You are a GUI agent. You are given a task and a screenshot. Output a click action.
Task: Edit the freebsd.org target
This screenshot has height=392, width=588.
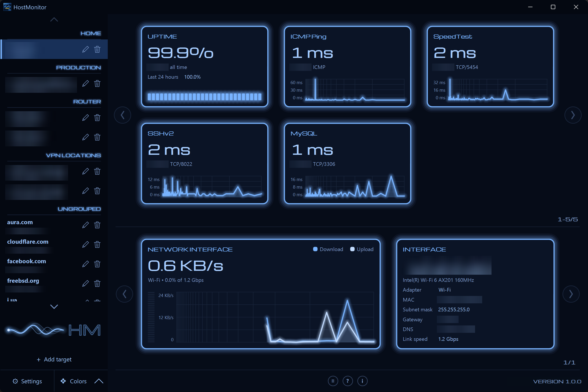coord(85,283)
